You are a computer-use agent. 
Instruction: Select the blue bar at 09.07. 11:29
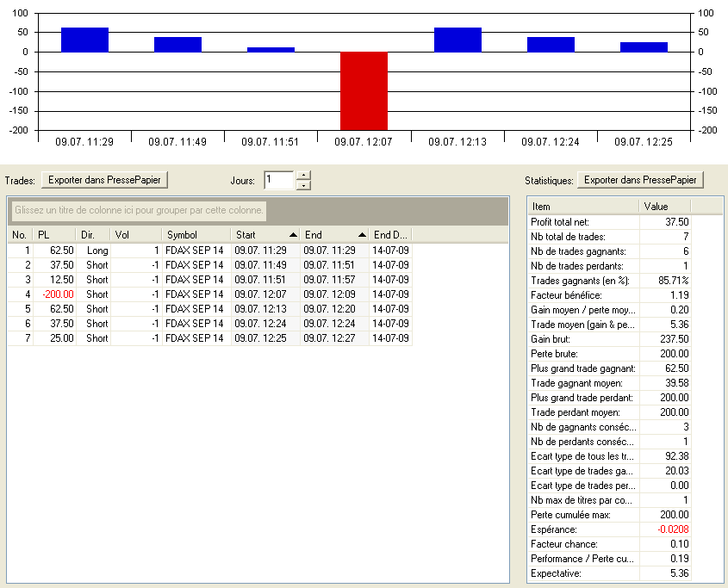tap(84, 40)
